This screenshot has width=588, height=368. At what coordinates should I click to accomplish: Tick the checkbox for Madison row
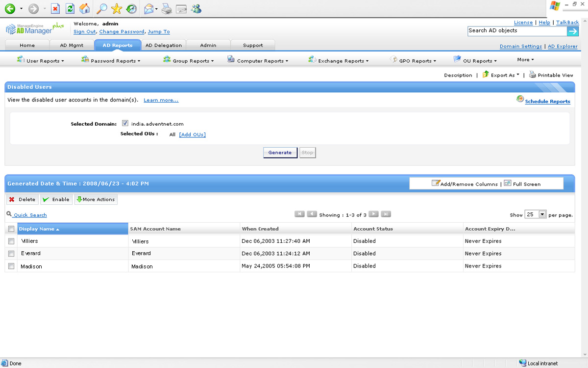(x=11, y=266)
